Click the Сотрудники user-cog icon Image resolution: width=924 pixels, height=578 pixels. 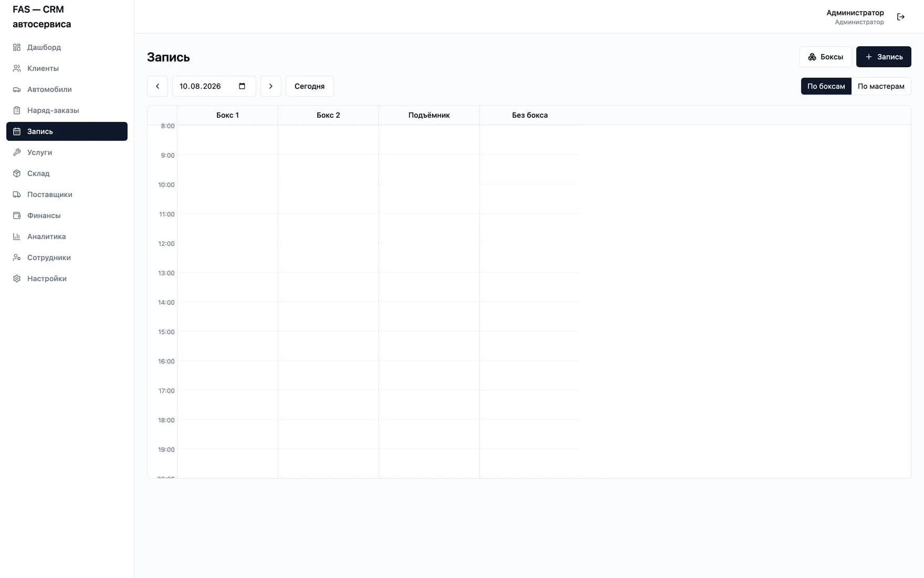[x=17, y=257]
